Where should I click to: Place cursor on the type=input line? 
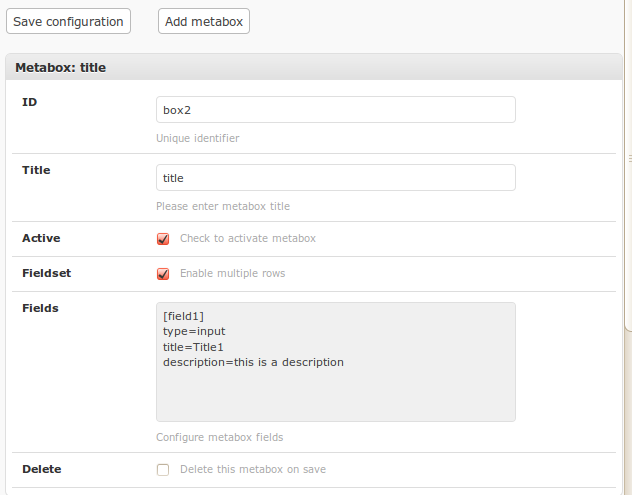point(194,331)
